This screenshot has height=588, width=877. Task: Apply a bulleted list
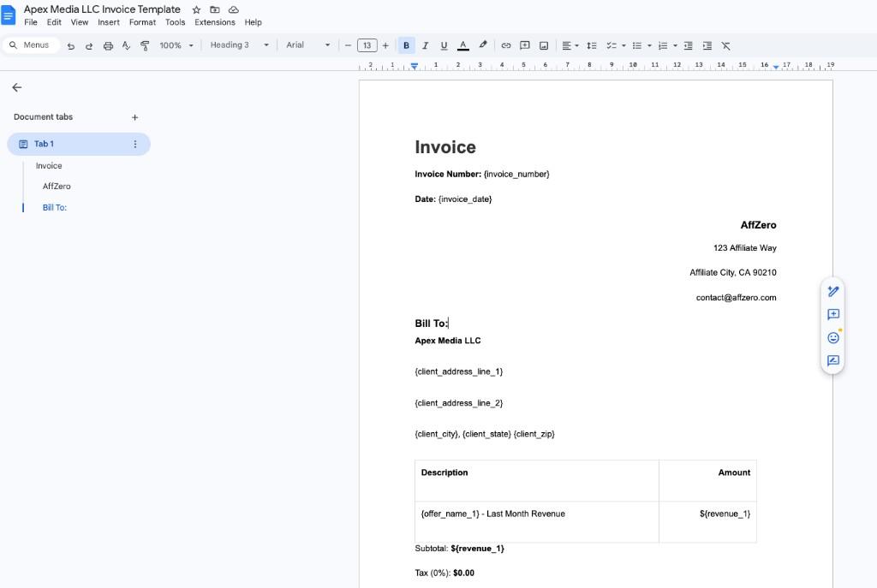tap(637, 46)
